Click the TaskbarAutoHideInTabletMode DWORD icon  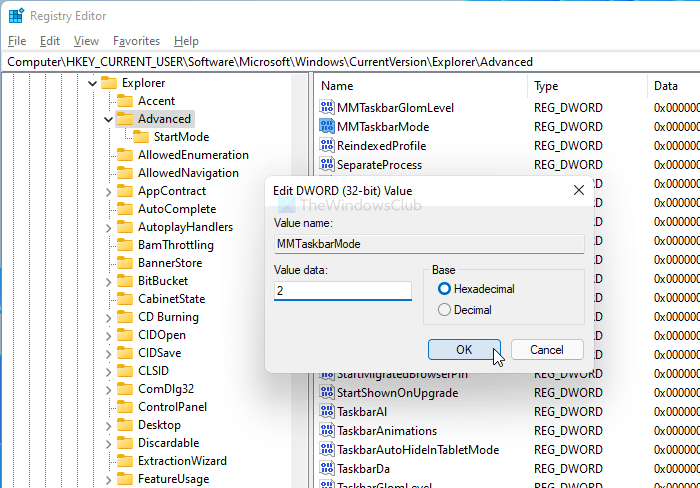pyautogui.click(x=327, y=449)
